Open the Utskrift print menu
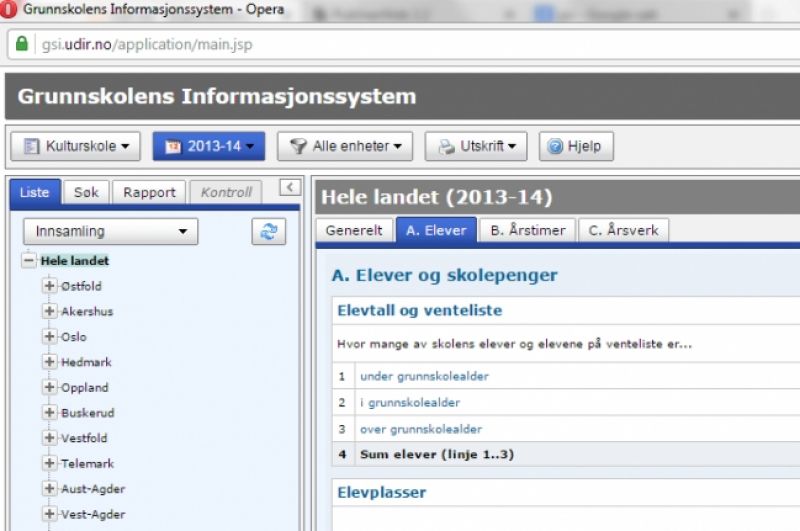 [475, 146]
